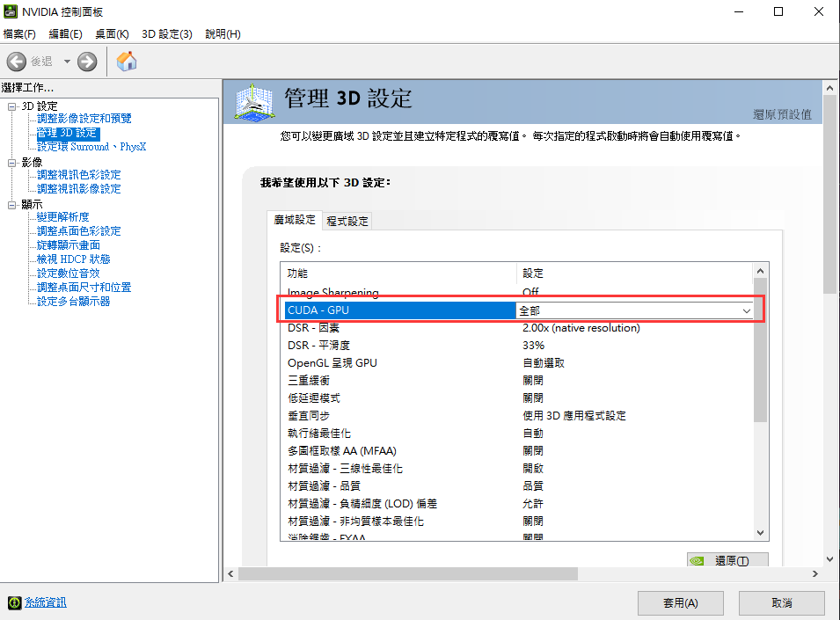Switch to the 程式設定 tab
Image resolution: width=840 pixels, height=620 pixels.
point(347,221)
